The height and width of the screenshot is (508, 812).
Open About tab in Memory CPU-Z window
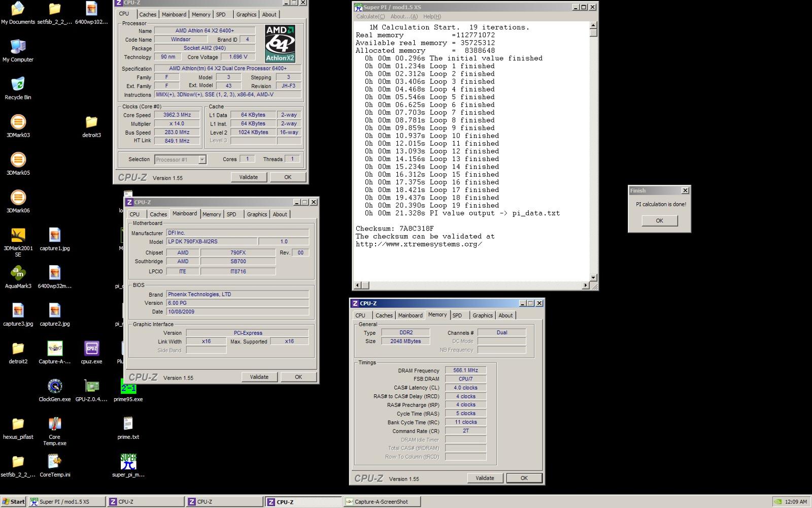tap(505, 315)
